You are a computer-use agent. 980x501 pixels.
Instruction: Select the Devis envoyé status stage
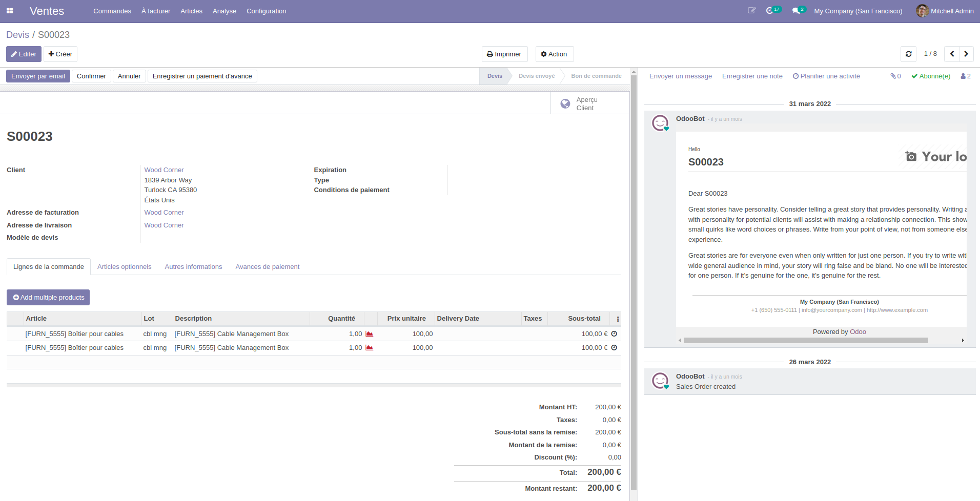click(536, 76)
